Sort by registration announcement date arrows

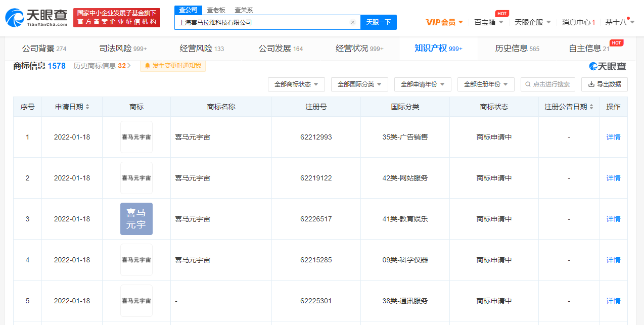(x=591, y=107)
